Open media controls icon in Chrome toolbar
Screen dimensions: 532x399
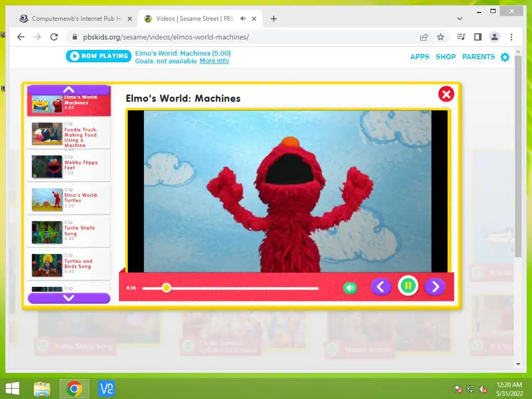coord(461,37)
